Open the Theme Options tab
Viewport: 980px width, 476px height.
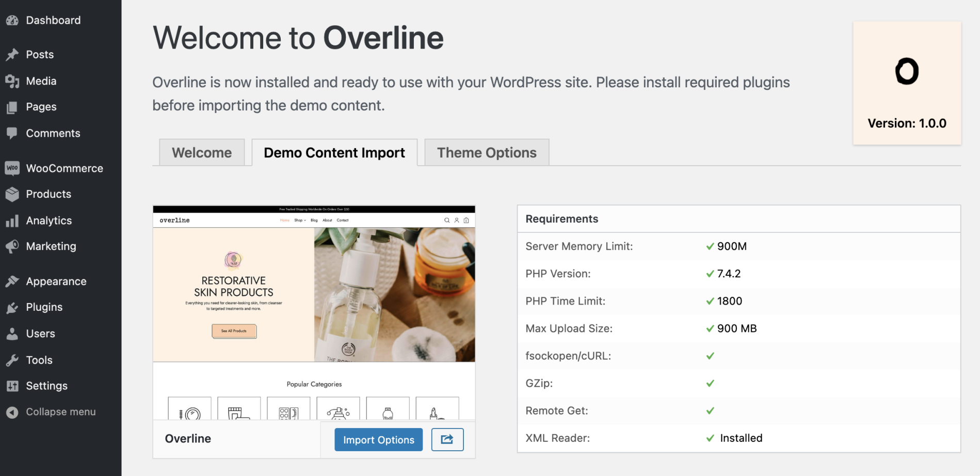pos(486,152)
